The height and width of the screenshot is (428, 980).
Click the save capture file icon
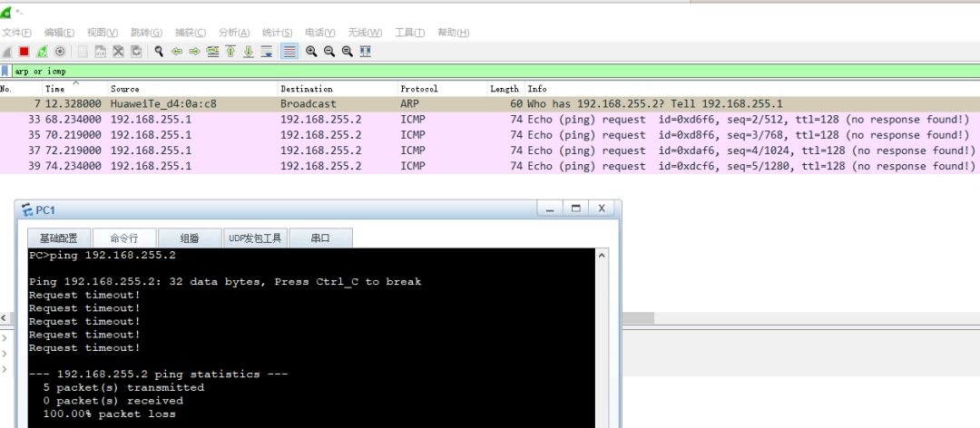(x=100, y=52)
